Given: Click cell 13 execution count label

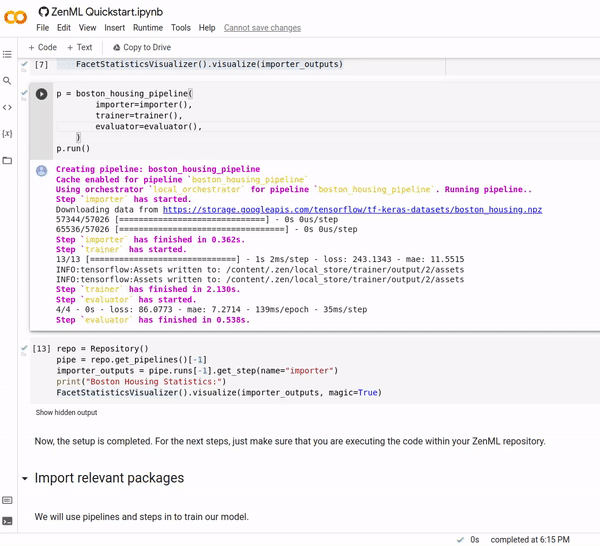Looking at the screenshot, I should (41, 349).
